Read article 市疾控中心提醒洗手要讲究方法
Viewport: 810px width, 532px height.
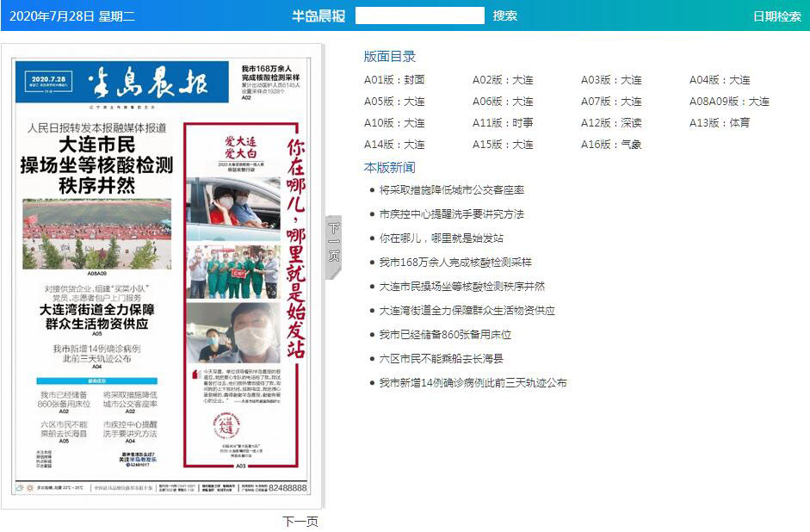coord(452,214)
